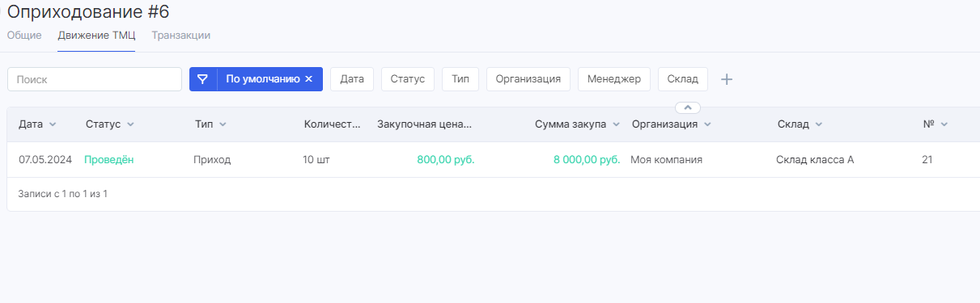
Task: Switch to the Общие tab
Action: (24, 36)
